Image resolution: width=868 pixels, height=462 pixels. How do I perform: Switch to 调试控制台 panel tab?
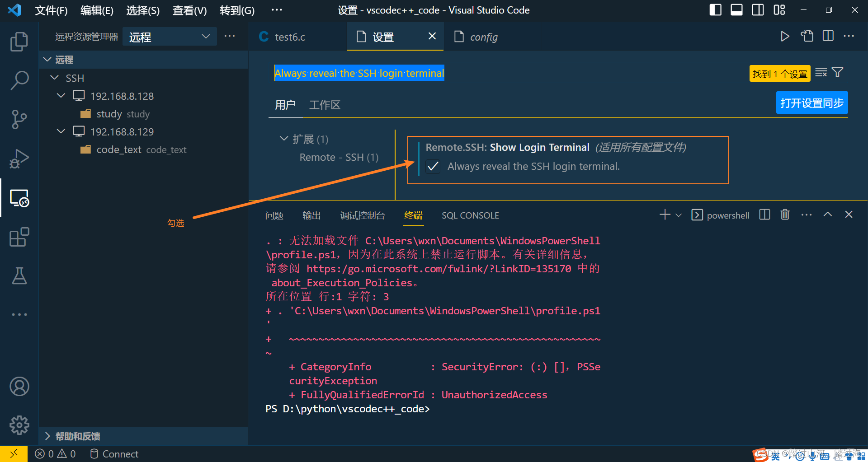coord(363,215)
